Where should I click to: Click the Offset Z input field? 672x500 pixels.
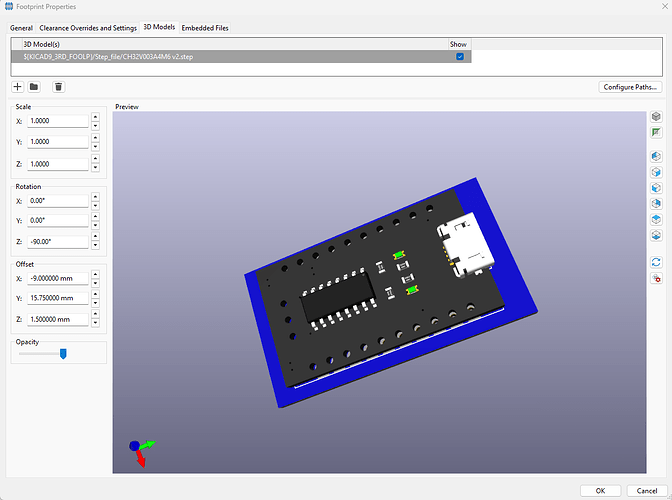pyautogui.click(x=58, y=319)
